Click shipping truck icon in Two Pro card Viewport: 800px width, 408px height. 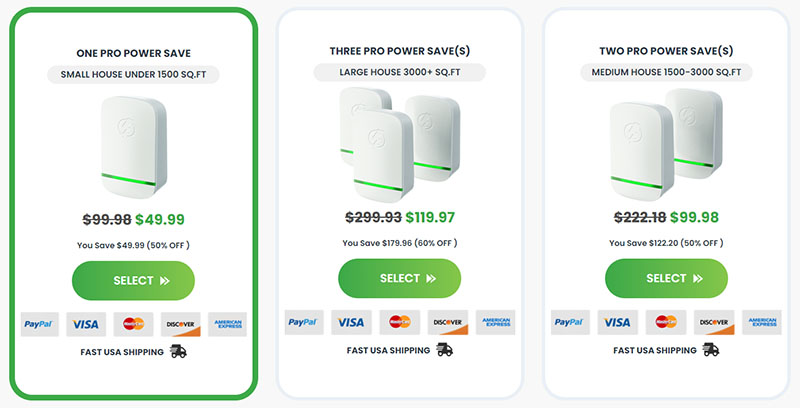coord(711,350)
